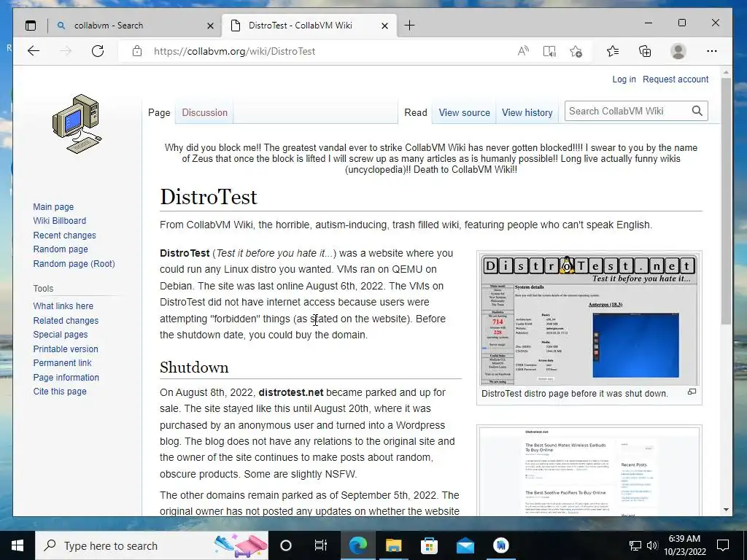Close the DistroTest - CollabVM Wiki tab
747x560 pixels.
pos(385,26)
